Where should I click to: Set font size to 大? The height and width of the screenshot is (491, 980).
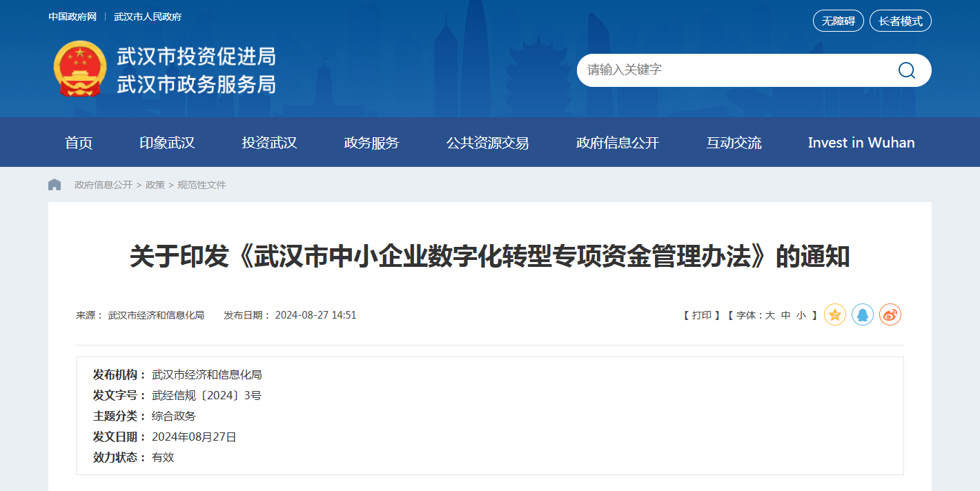770,315
